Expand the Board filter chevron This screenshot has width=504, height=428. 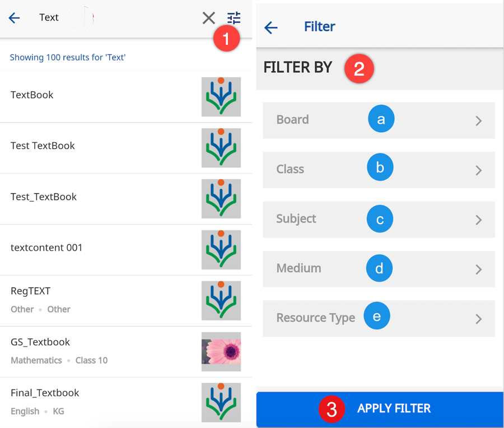pos(478,120)
